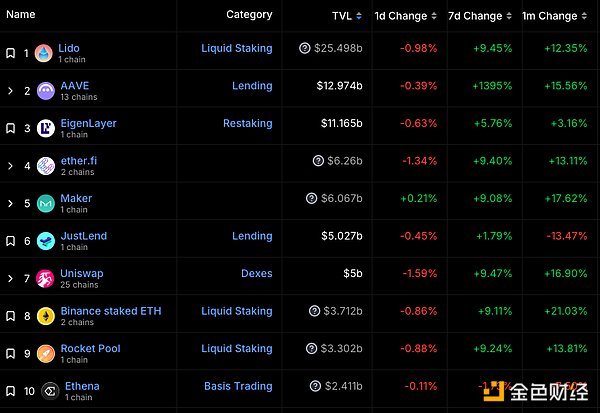Click the Binance staked ETH logo
The image size is (600, 413).
tap(45, 316)
